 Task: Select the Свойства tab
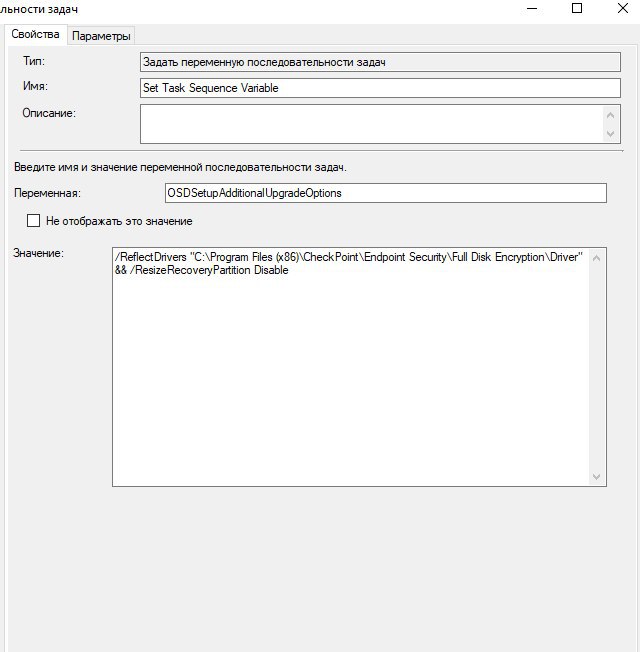(35, 34)
